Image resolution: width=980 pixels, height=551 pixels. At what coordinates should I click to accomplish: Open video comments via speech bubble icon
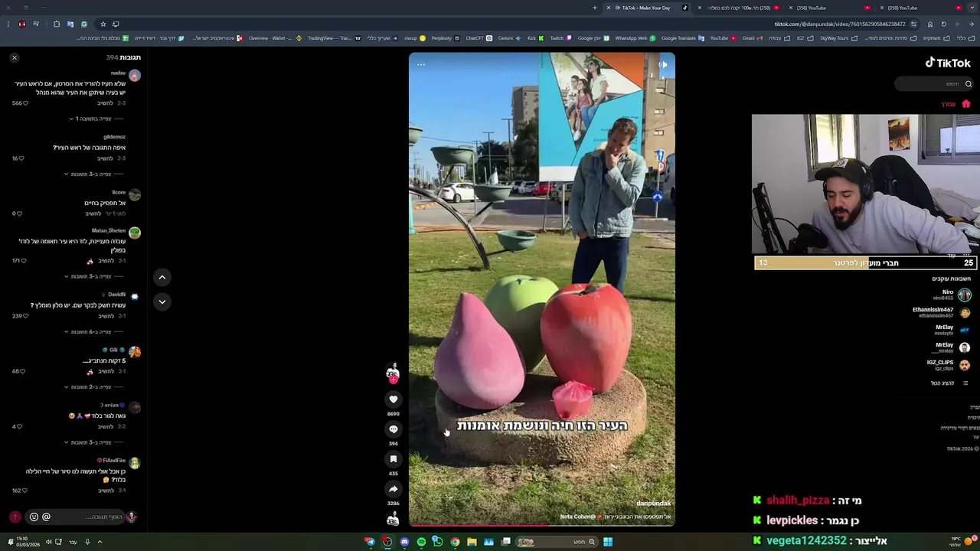394,429
